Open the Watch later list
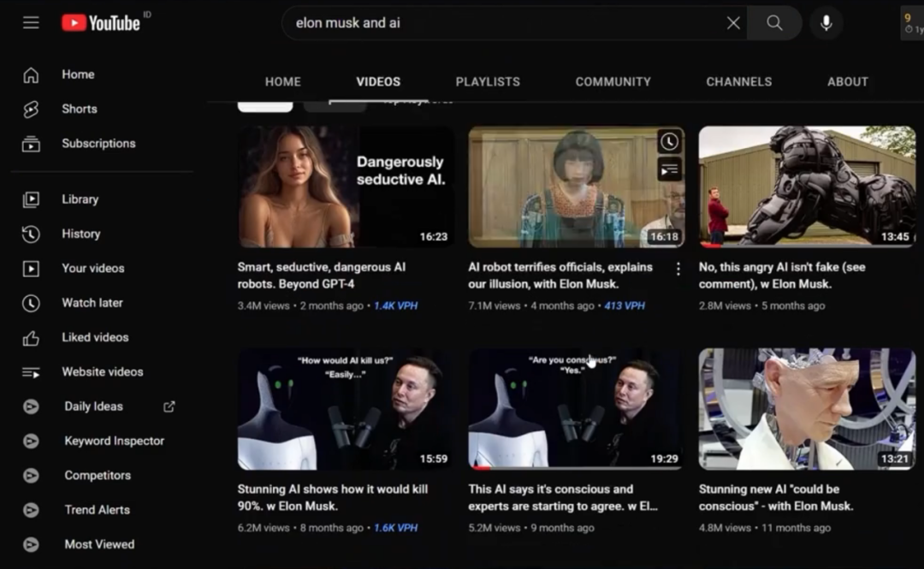924x569 pixels. (92, 303)
